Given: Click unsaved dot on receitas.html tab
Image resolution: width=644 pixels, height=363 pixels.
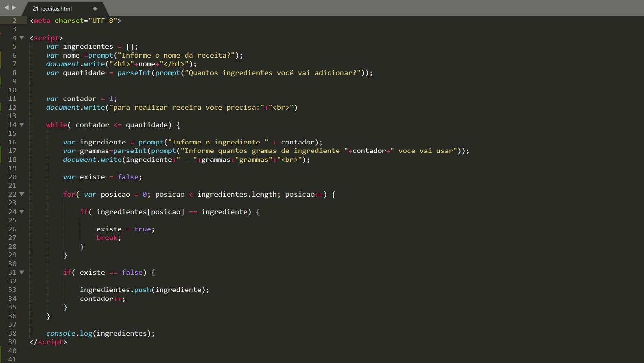Looking at the screenshot, I should tap(95, 9).
